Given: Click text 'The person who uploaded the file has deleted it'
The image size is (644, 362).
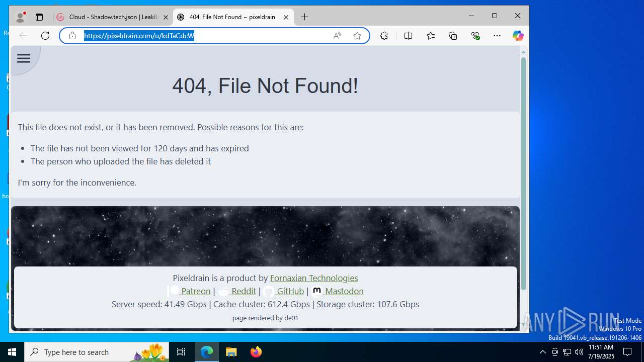Looking at the screenshot, I should pyautogui.click(x=121, y=161).
